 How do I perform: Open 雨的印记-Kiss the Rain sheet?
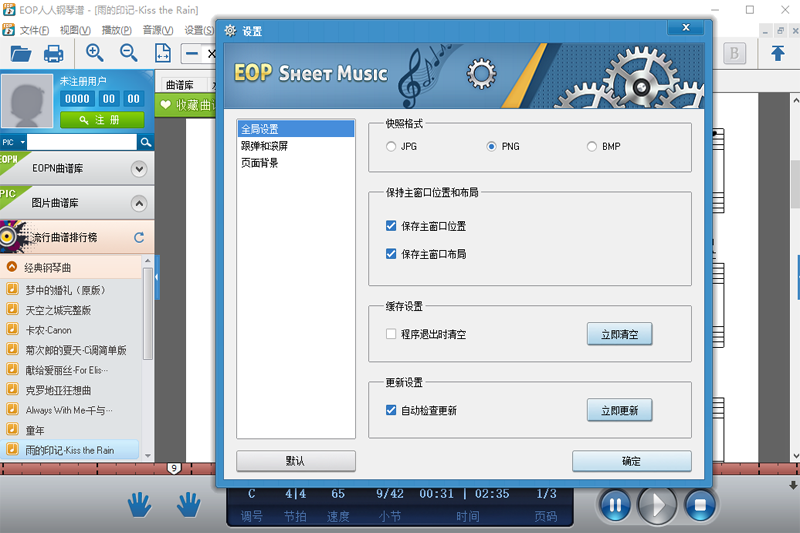pos(70,450)
